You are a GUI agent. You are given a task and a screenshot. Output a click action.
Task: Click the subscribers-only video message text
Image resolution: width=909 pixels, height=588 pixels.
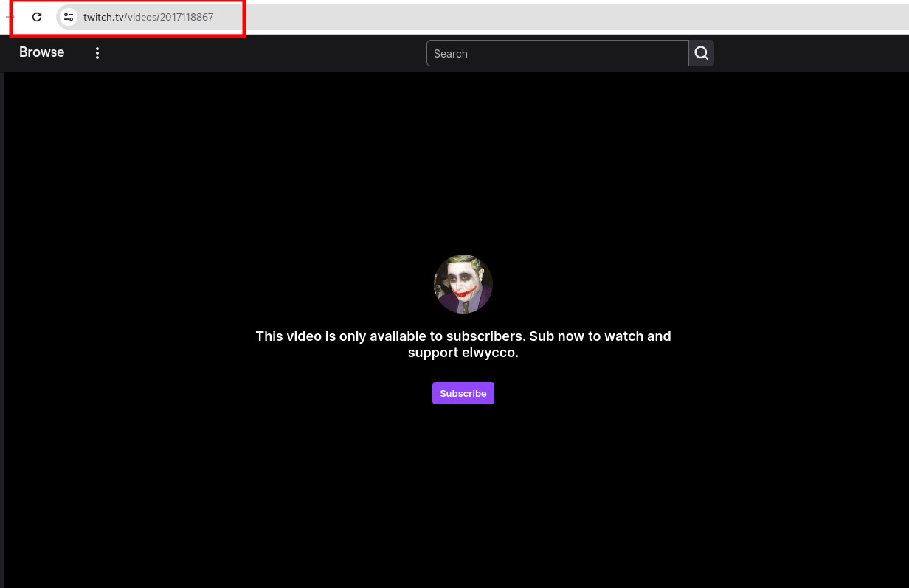[463, 345]
